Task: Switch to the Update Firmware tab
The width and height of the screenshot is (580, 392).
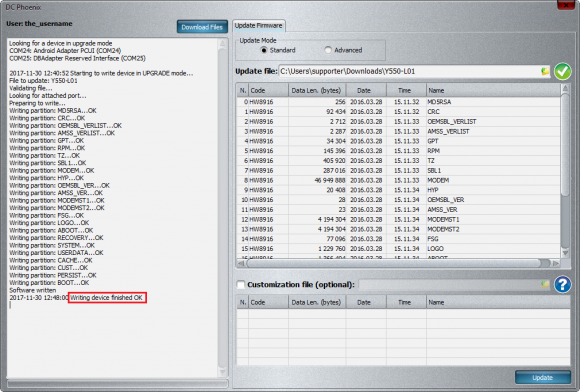Action: [x=259, y=26]
